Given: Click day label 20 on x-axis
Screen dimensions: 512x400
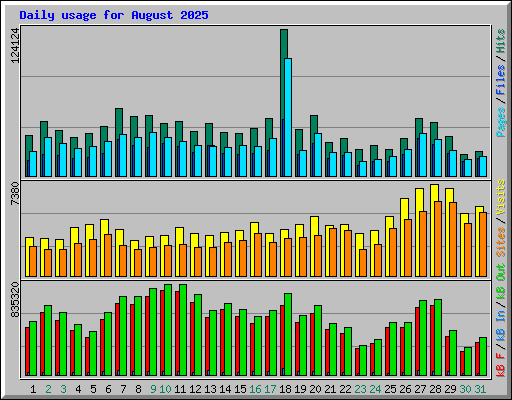Looking at the screenshot, I should coord(315,389).
